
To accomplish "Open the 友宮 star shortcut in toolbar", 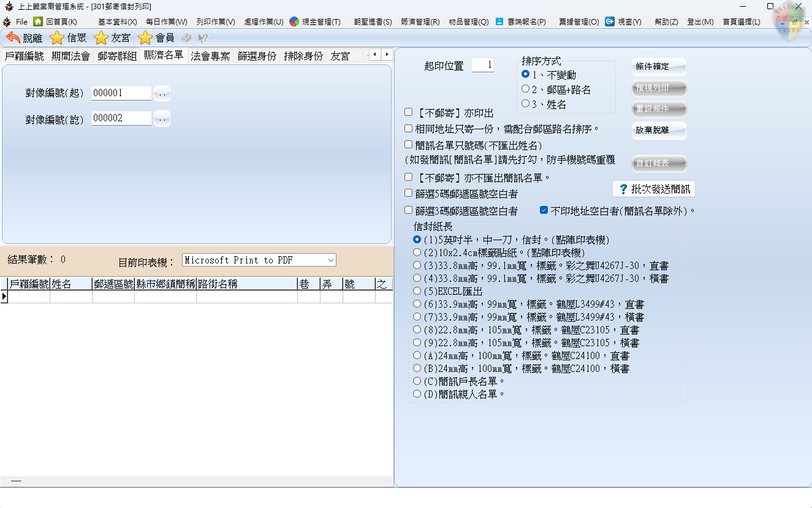I will [x=101, y=38].
